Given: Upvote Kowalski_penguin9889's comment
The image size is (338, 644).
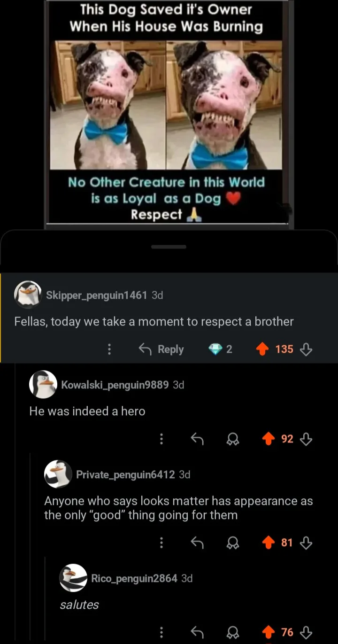Looking at the screenshot, I should [268, 439].
